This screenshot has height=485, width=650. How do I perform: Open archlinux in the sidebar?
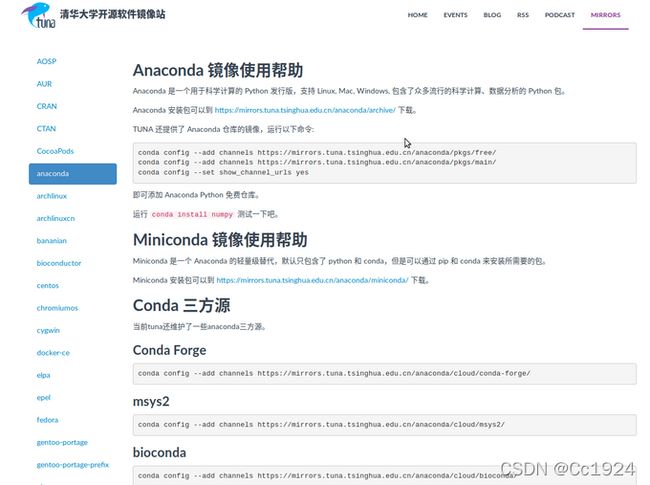(52, 196)
